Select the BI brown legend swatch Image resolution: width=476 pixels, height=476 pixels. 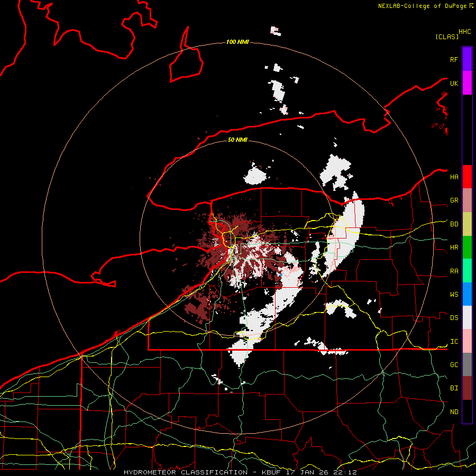[467, 388]
